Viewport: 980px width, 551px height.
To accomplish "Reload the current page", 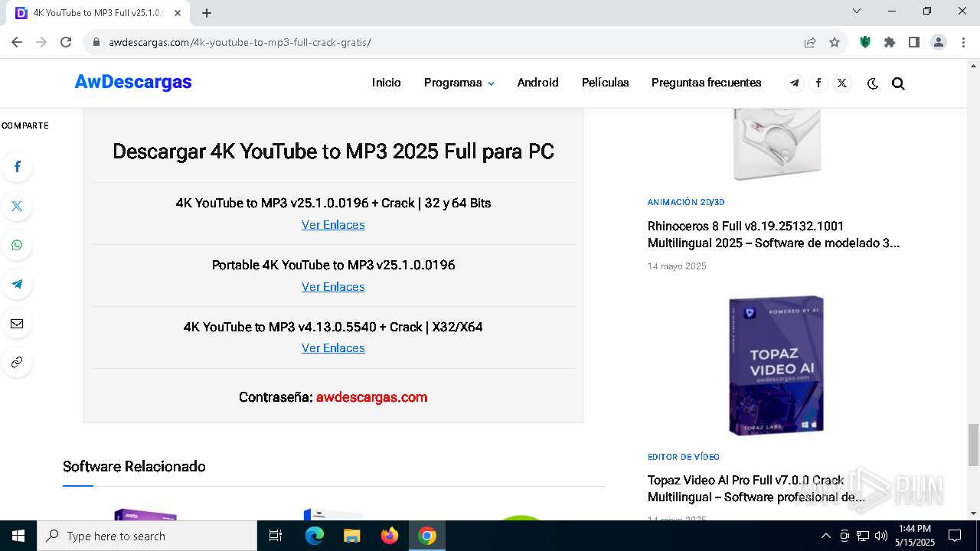I will 66,42.
